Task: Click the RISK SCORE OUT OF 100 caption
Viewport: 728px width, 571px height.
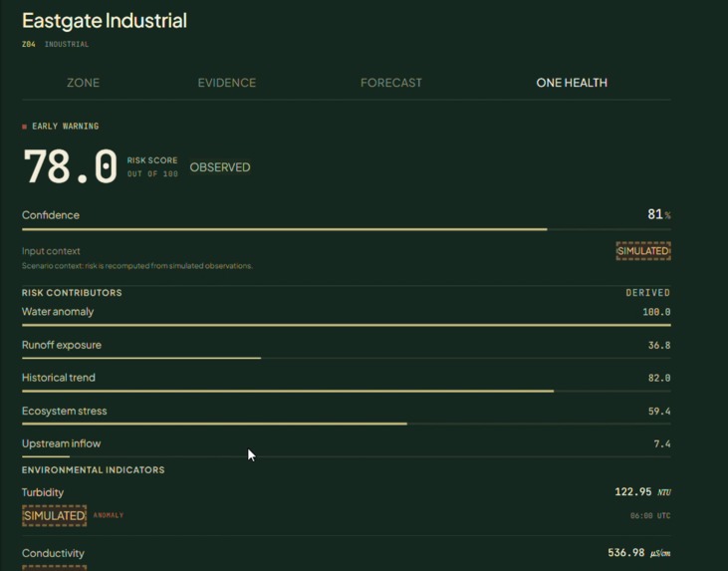Action: [x=152, y=166]
